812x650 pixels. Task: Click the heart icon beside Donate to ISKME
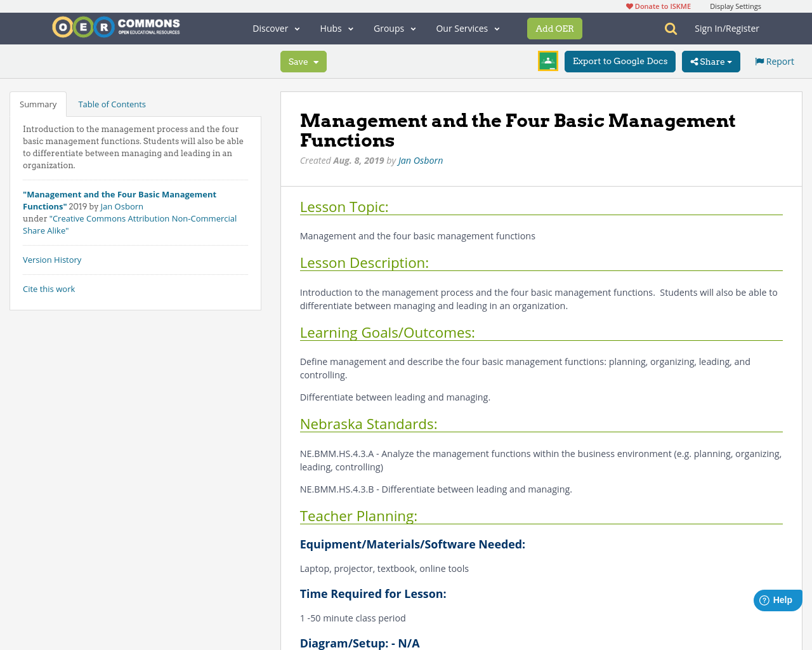pos(629,5)
